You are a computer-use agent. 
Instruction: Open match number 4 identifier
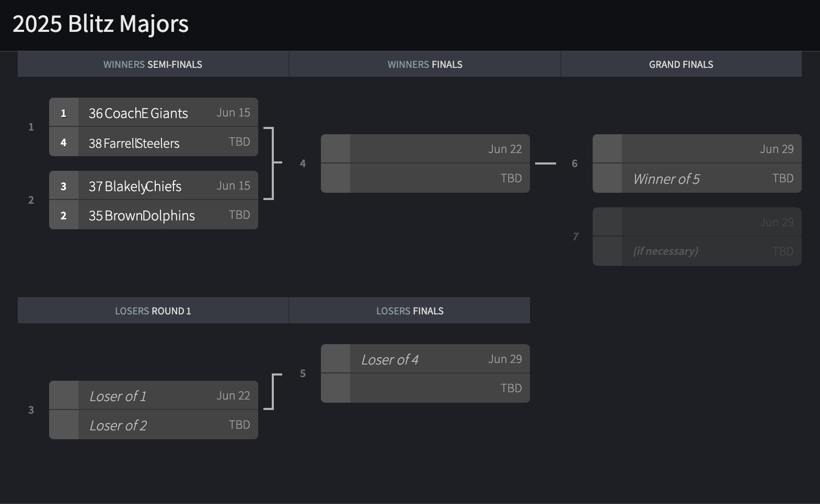pos(303,163)
